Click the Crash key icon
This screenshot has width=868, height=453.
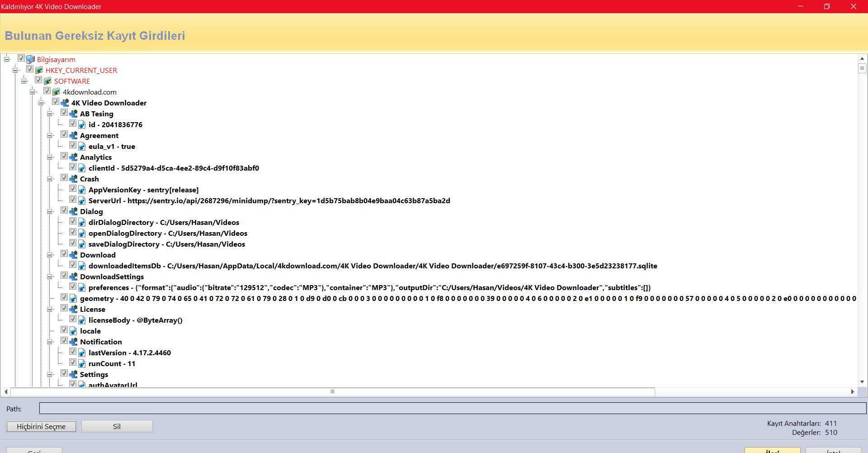(73, 179)
